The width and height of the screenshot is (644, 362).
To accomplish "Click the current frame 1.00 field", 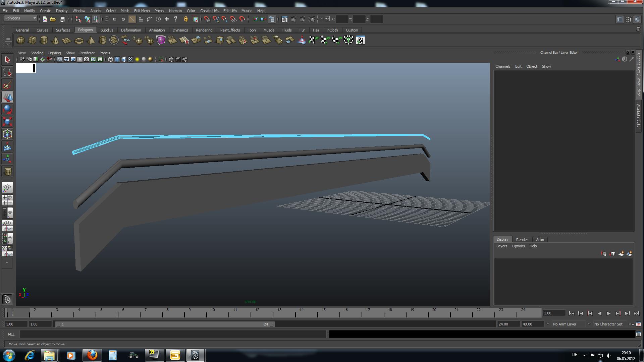I will pyautogui.click(x=554, y=313).
